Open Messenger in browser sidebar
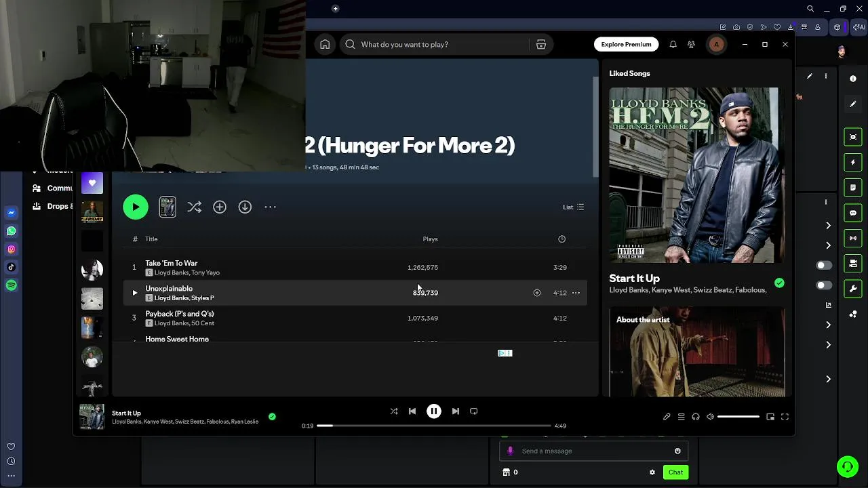The image size is (868, 488). coord(11,213)
